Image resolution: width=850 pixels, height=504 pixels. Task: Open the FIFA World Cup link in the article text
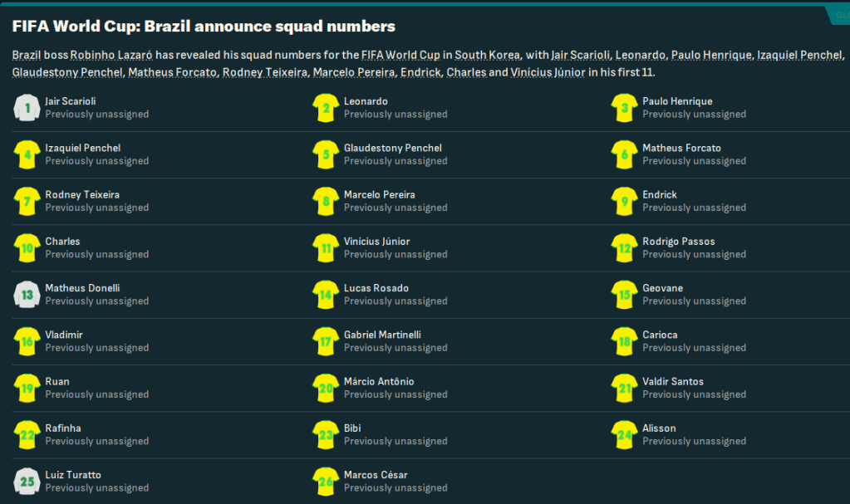(x=400, y=56)
